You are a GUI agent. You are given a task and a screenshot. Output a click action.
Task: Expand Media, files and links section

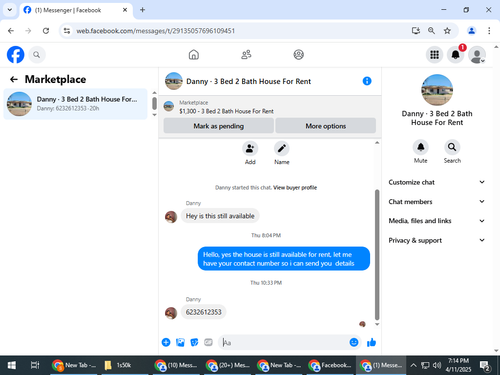[437, 221]
